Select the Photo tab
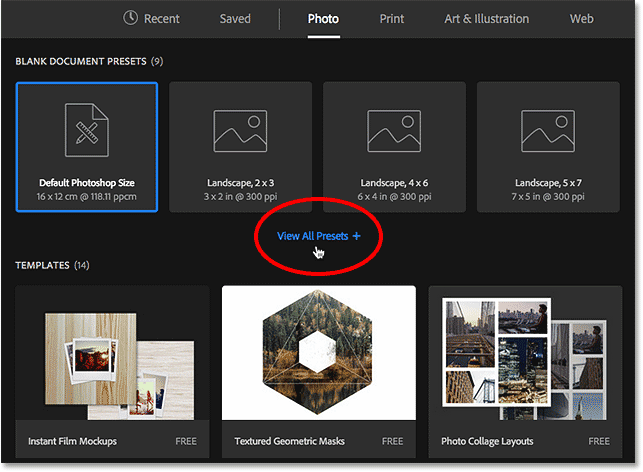 pyautogui.click(x=324, y=19)
